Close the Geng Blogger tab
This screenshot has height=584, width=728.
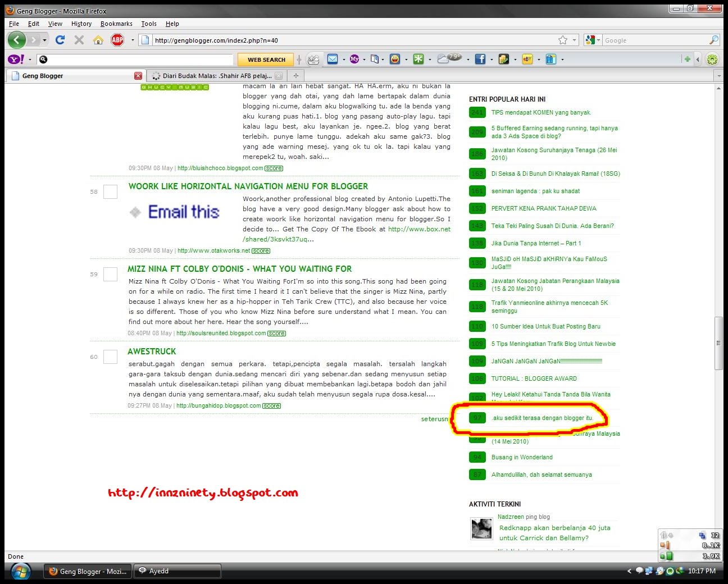(138, 76)
